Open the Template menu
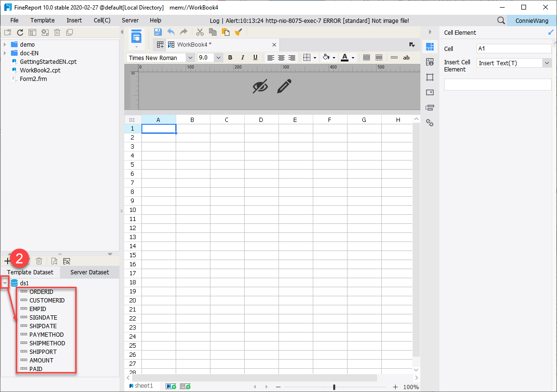557x392 pixels. click(42, 20)
